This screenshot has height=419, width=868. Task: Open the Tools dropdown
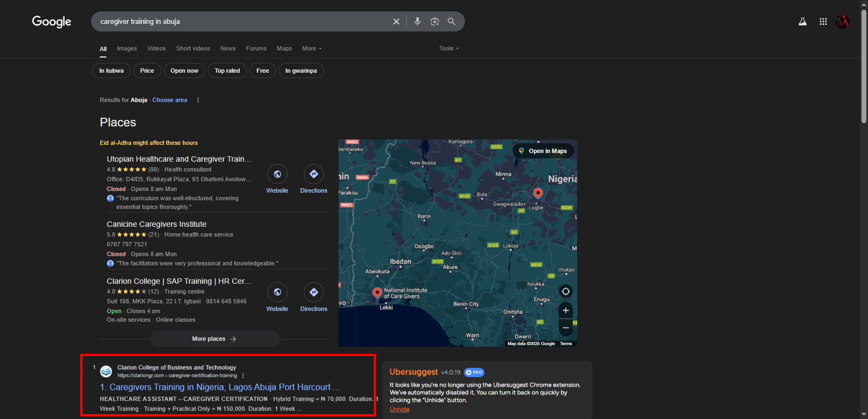(449, 48)
